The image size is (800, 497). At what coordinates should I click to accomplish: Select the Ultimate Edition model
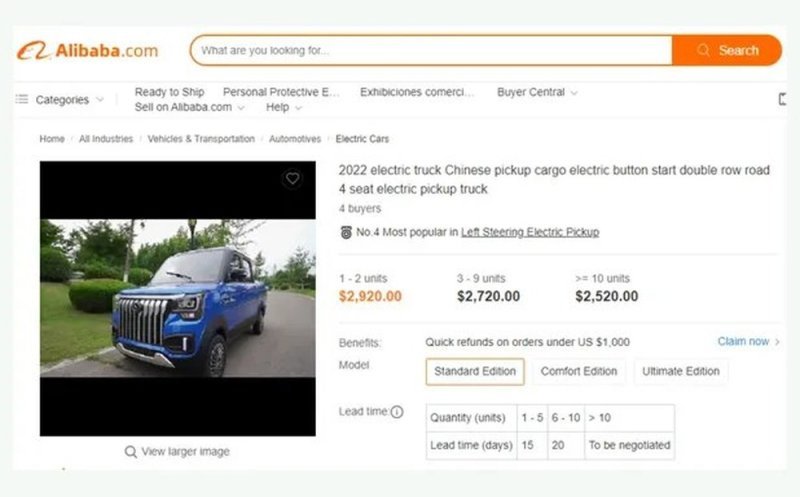coord(681,371)
